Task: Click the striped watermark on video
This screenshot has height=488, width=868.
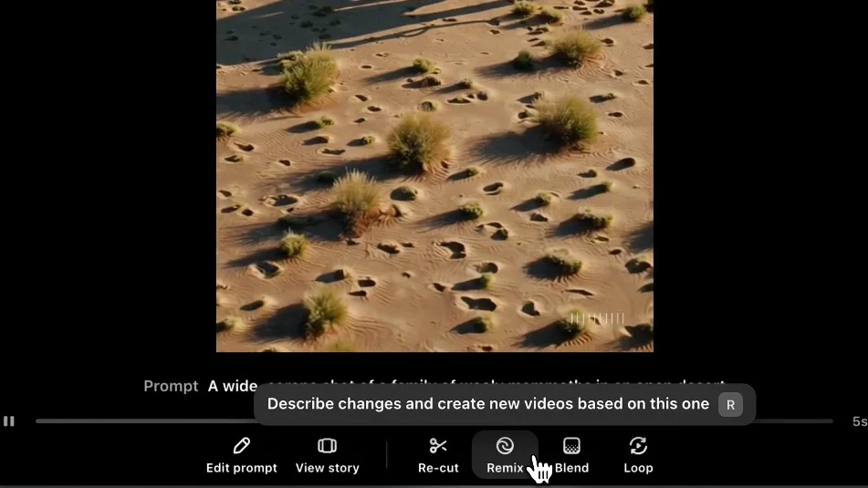Action: [597, 318]
